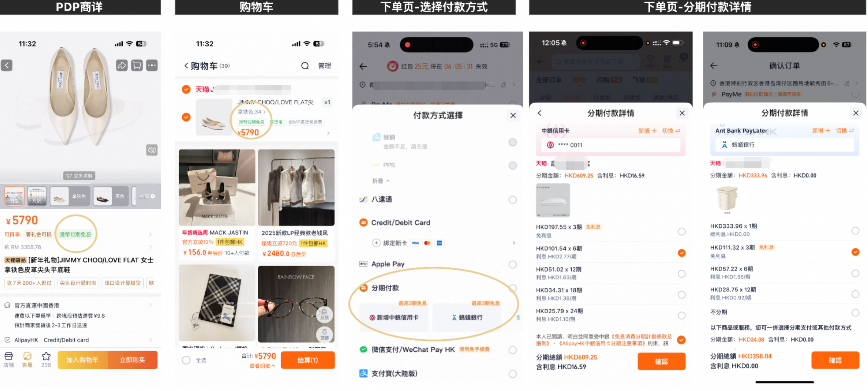
Task: Select the Apple Pay radio button
Action: point(512,264)
